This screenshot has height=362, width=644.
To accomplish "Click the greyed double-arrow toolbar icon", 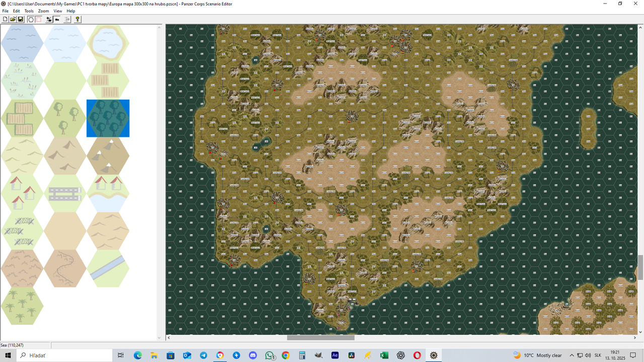I will (x=68, y=19).
